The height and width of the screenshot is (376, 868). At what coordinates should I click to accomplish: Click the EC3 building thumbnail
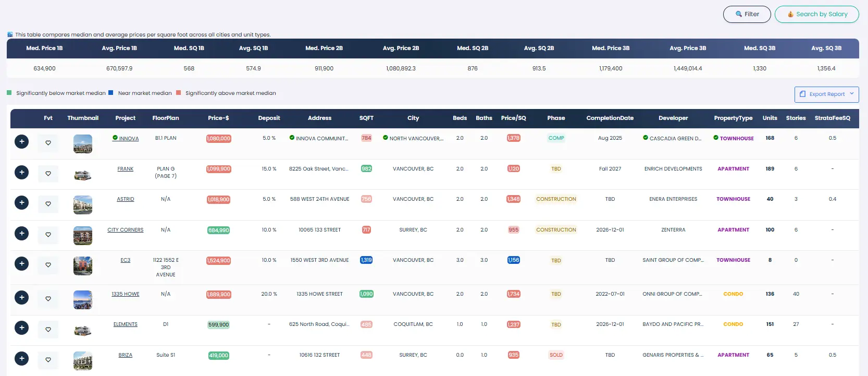click(x=83, y=265)
